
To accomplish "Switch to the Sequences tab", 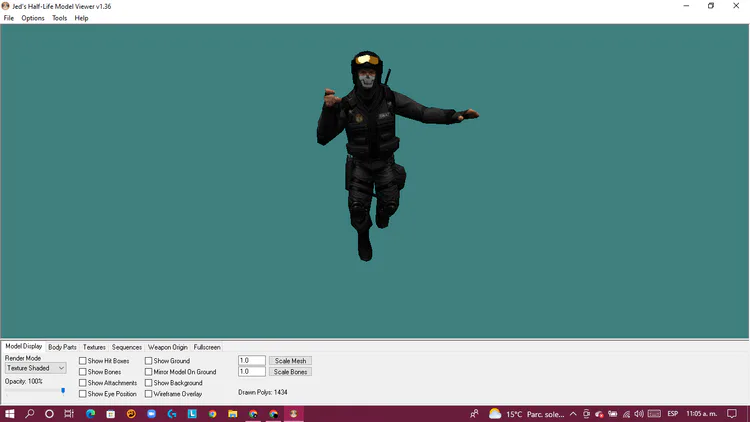I will [127, 347].
